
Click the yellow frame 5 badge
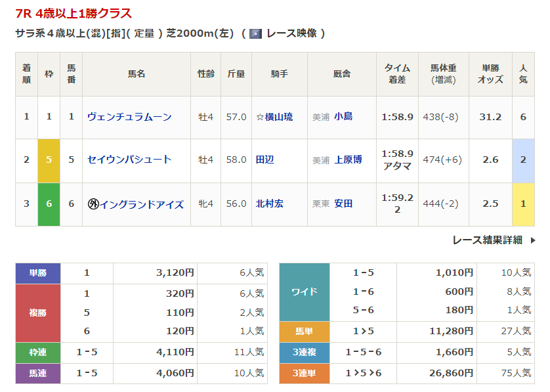click(x=49, y=160)
